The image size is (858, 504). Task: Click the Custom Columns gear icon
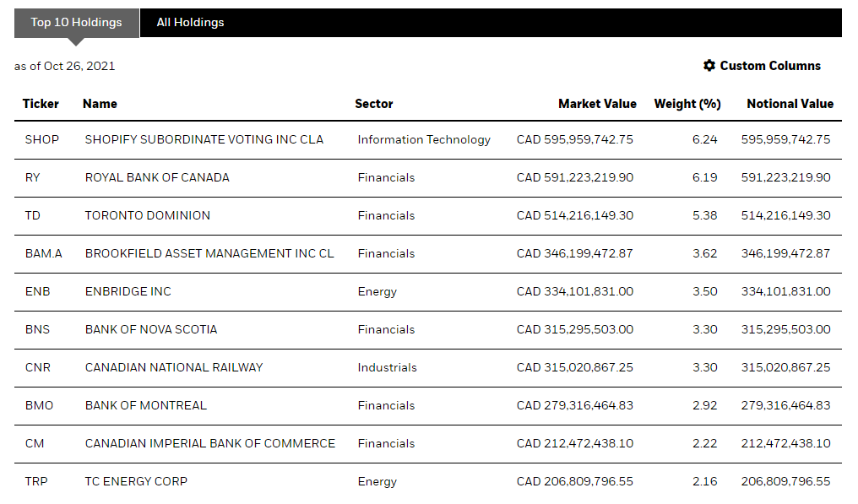[x=709, y=66]
